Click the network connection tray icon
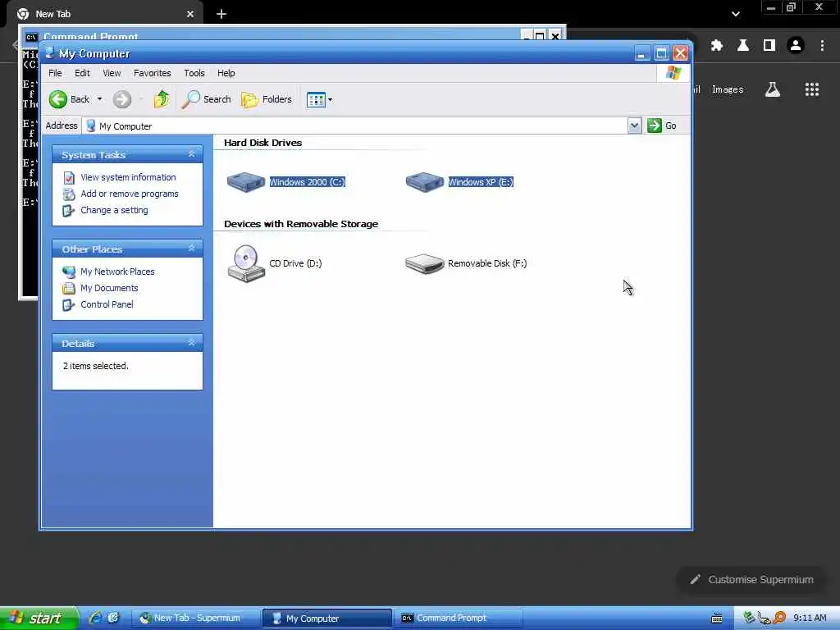 coord(764,619)
